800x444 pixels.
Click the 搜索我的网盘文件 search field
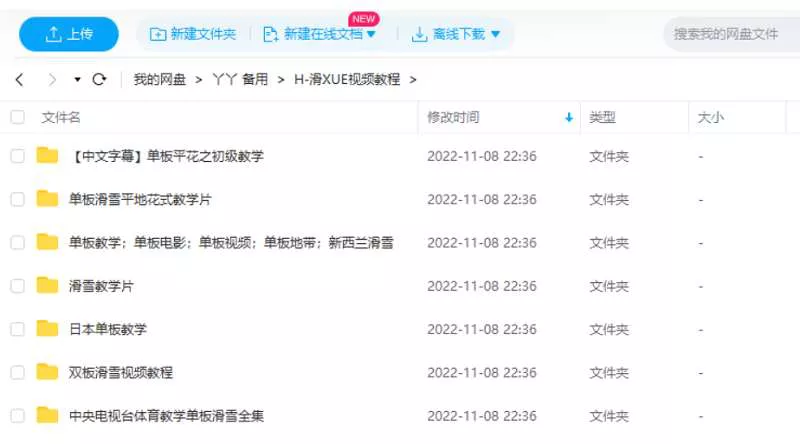pyautogui.click(x=730, y=34)
